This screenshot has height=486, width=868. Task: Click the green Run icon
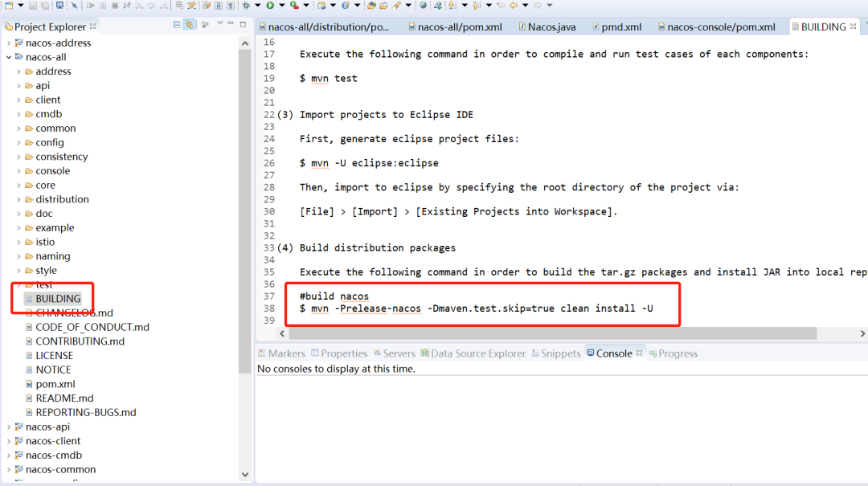tap(270, 6)
